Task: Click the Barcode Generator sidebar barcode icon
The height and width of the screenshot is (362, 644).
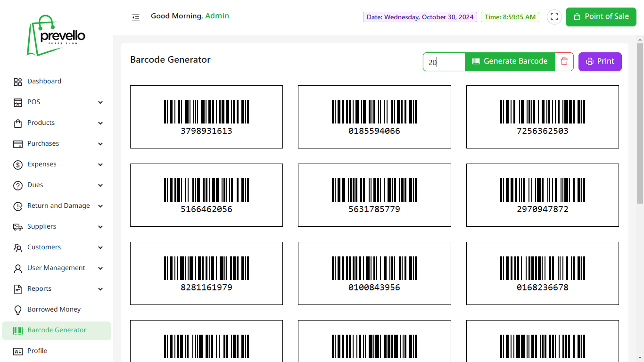Action: coord(18,330)
